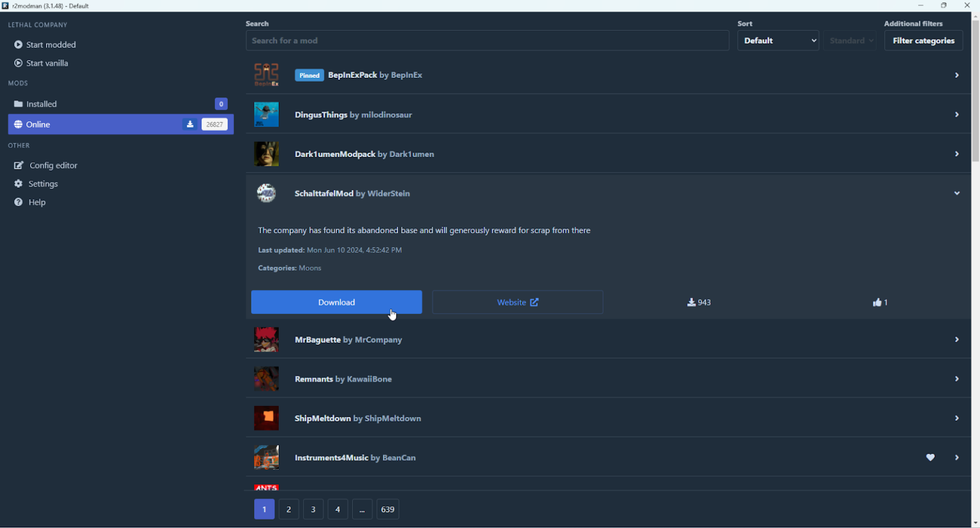980x528 pixels.
Task: Click the SchaltafelMod mod icon
Action: pyautogui.click(x=267, y=193)
